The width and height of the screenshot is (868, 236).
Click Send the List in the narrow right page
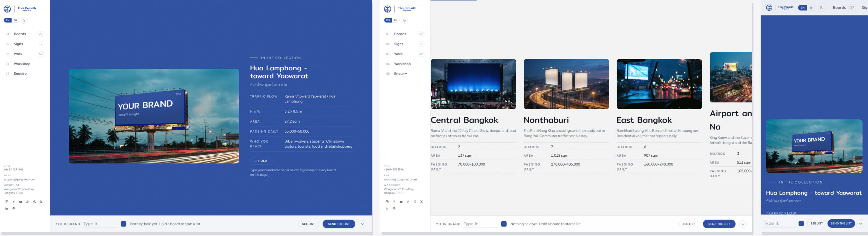(841, 223)
